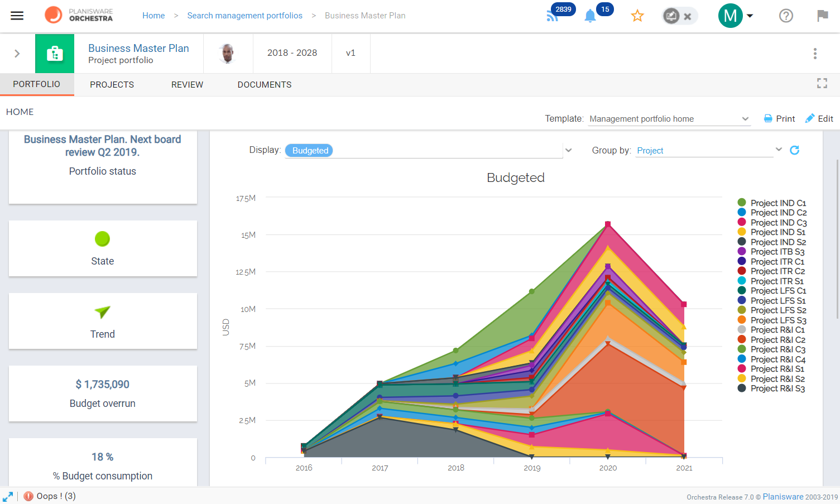This screenshot has height=504, width=840.
Task: Expand the Display Budgeted dropdown
Action: pyautogui.click(x=429, y=151)
